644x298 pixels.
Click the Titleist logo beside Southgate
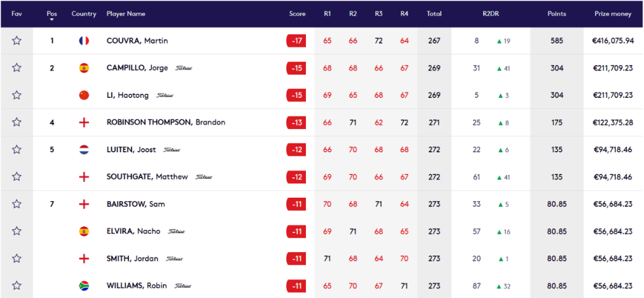point(204,177)
